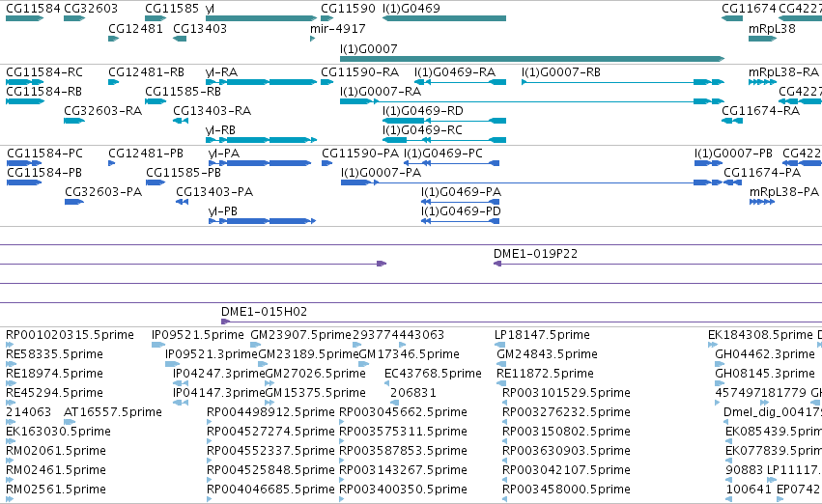Select protein CG11674-PA
The image size is (822, 504).
(x=732, y=182)
